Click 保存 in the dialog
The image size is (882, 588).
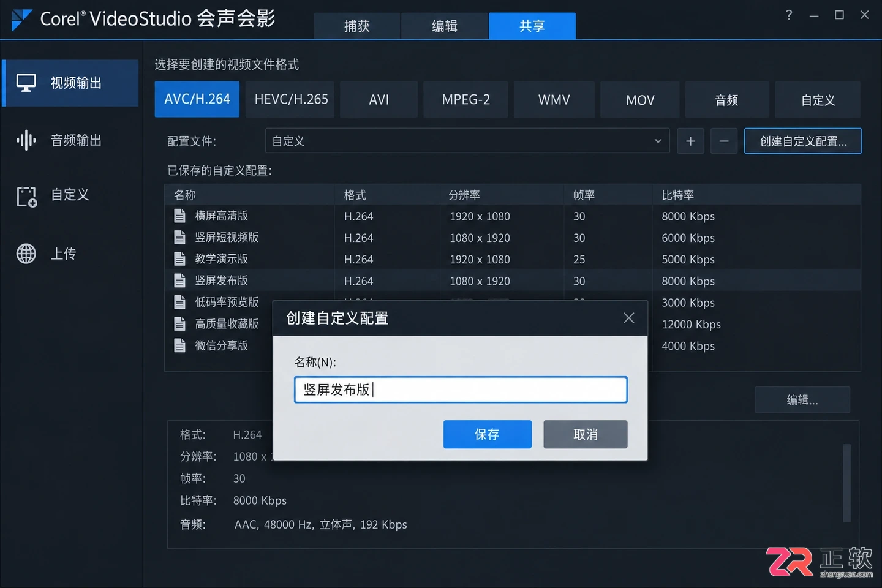click(488, 434)
